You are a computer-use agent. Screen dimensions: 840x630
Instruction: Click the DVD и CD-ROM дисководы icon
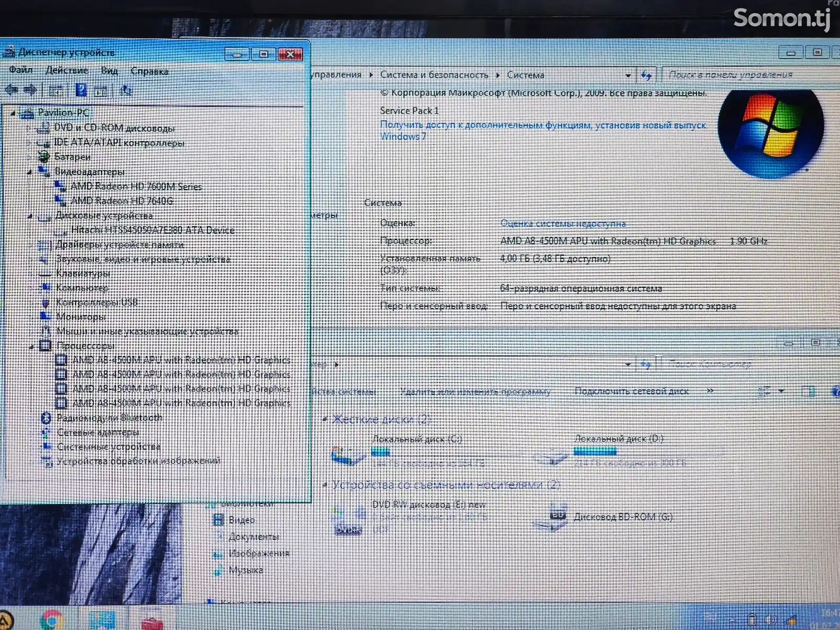coord(44,128)
